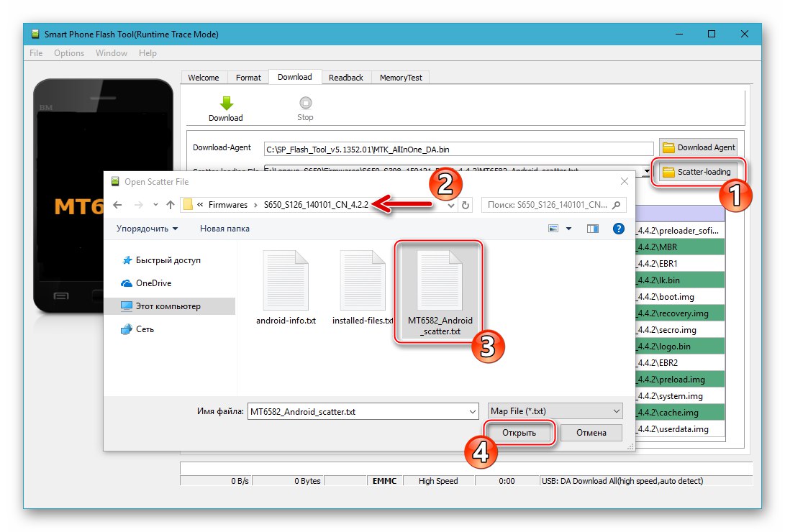Click the 4.4.2\preload.img row
Screen dimensions: 785x532
click(680, 379)
